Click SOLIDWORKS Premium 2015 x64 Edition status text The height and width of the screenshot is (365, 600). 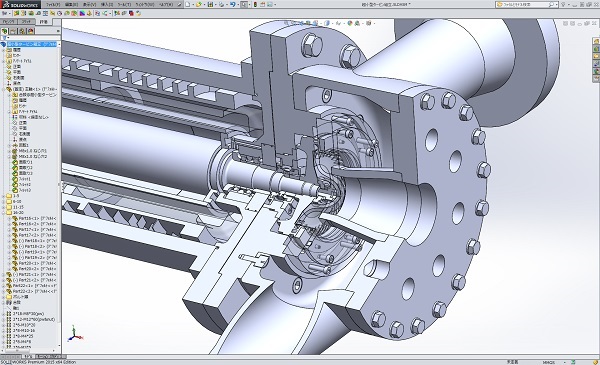38,362
